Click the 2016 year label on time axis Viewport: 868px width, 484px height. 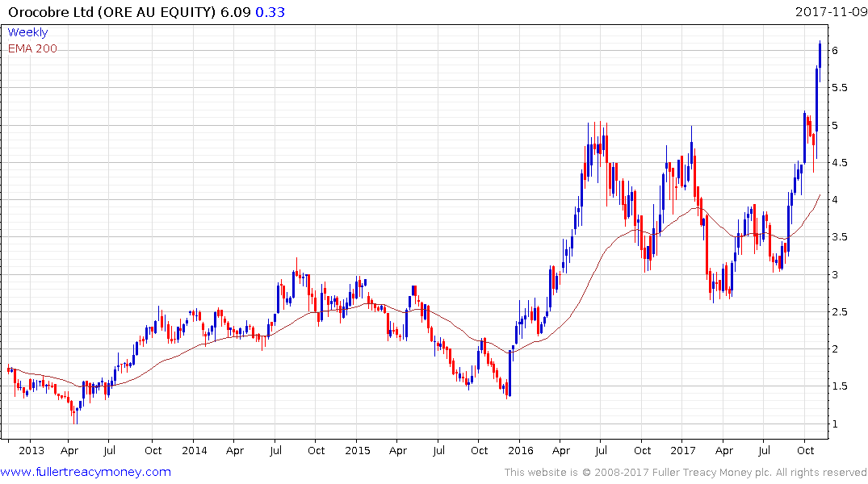[x=520, y=450]
